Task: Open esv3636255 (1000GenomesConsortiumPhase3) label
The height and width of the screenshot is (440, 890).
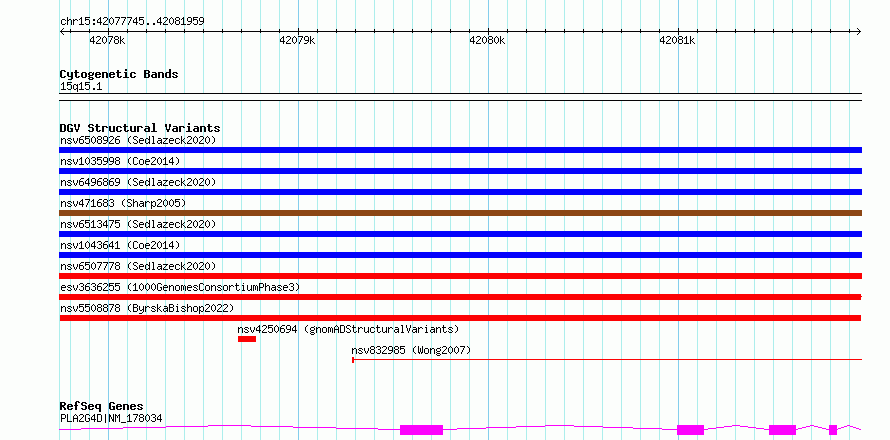Action: point(180,287)
